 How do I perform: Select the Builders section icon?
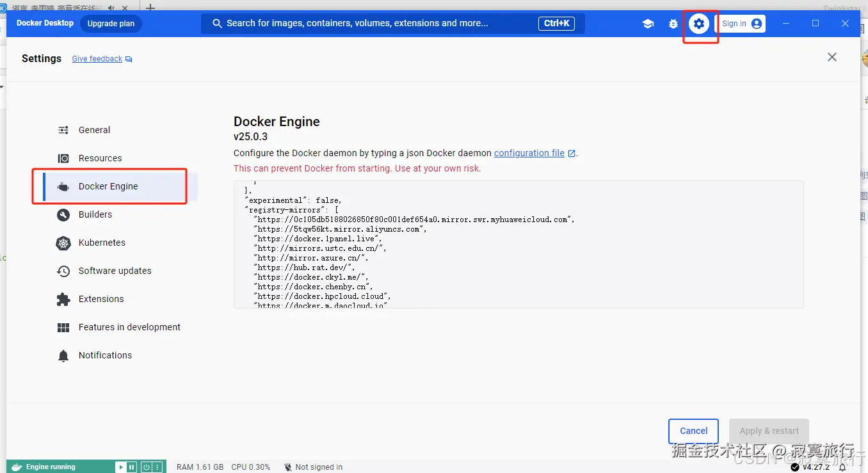point(63,214)
